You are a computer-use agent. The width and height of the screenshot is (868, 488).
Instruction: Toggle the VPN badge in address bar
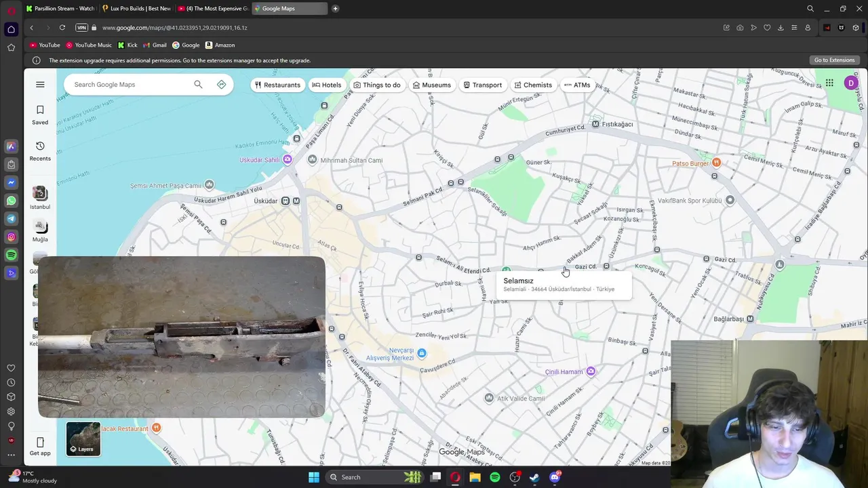(x=82, y=28)
